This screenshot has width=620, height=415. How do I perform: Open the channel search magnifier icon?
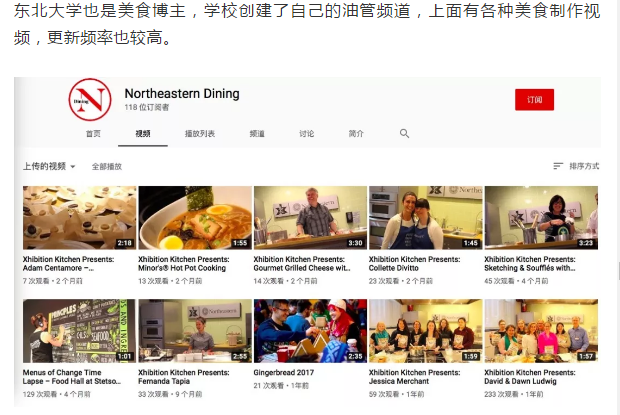(405, 133)
